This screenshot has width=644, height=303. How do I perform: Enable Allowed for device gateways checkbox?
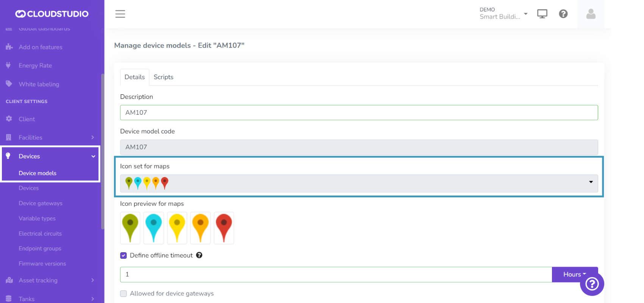(123, 294)
